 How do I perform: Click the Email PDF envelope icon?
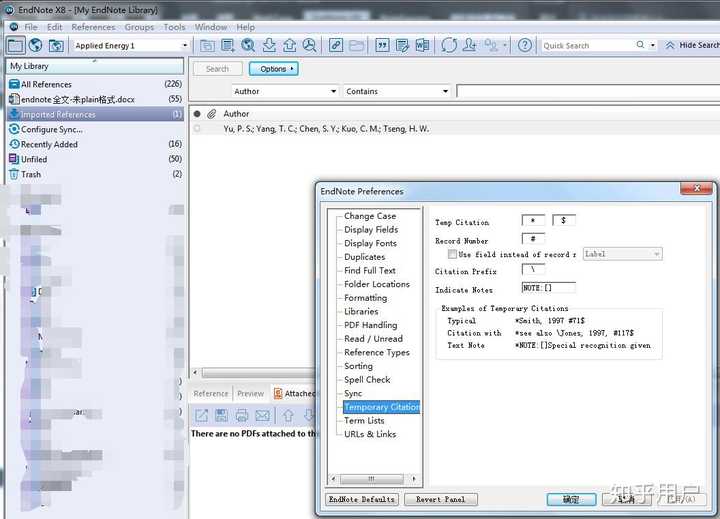pos(262,416)
